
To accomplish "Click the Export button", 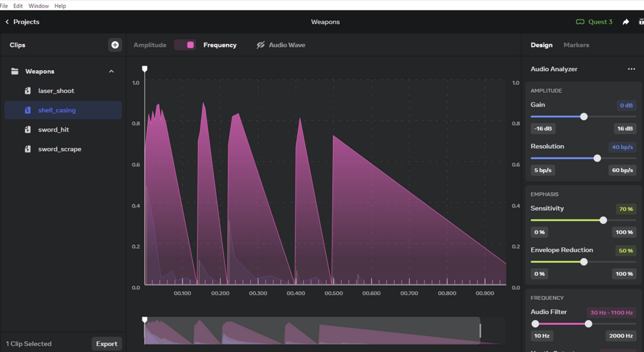I will pyautogui.click(x=107, y=344).
